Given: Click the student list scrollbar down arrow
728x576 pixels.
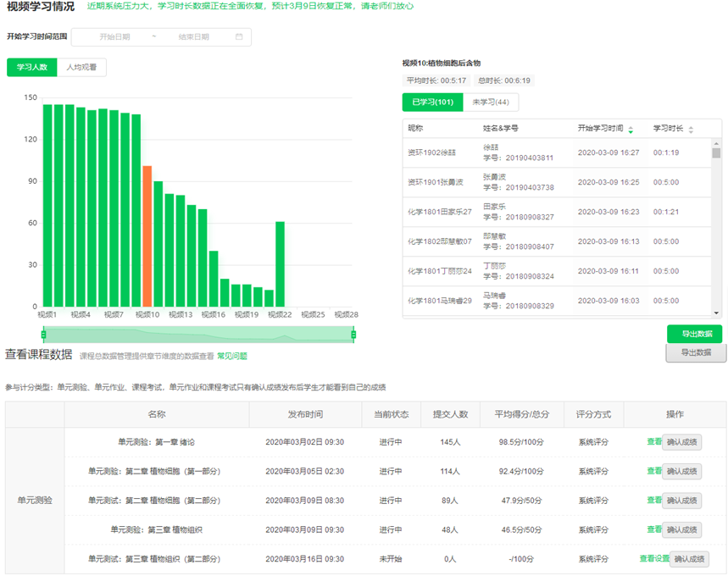Looking at the screenshot, I should [x=716, y=313].
